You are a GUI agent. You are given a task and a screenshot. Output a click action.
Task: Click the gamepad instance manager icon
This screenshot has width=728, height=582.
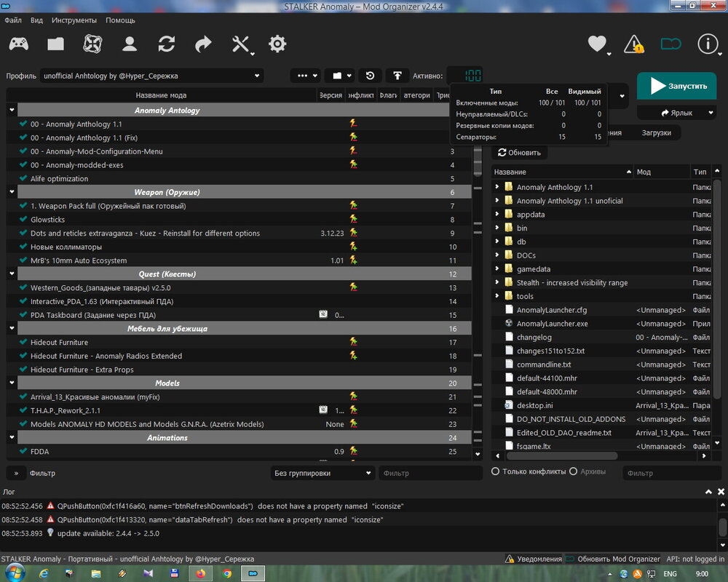(x=19, y=44)
